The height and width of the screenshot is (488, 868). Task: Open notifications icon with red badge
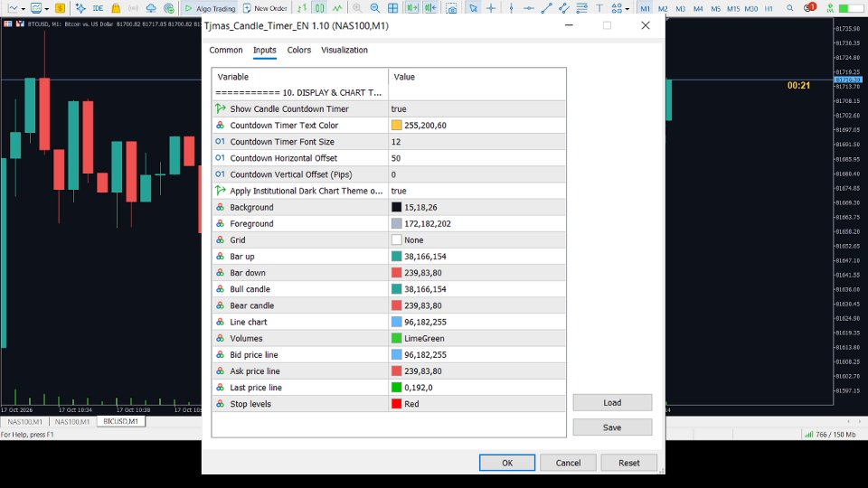(810, 8)
